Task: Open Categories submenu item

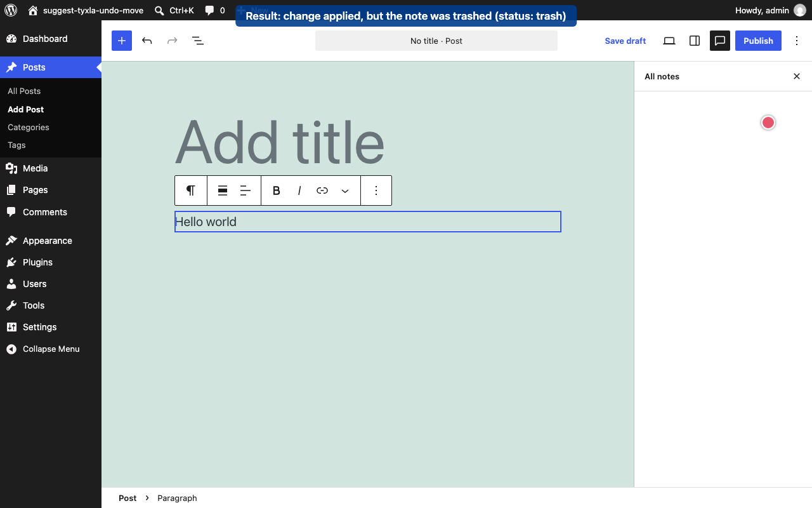Action: [x=29, y=127]
